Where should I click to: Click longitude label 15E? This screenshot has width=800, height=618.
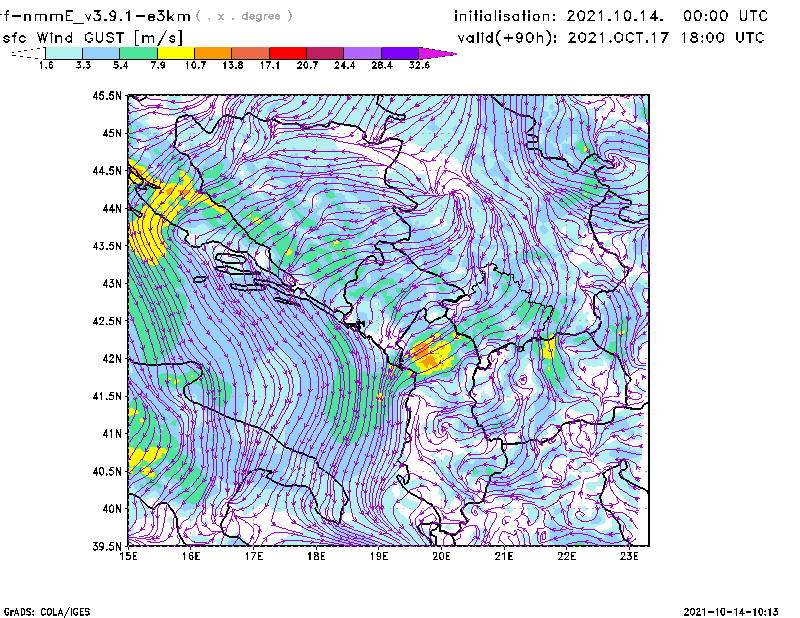click(x=128, y=556)
